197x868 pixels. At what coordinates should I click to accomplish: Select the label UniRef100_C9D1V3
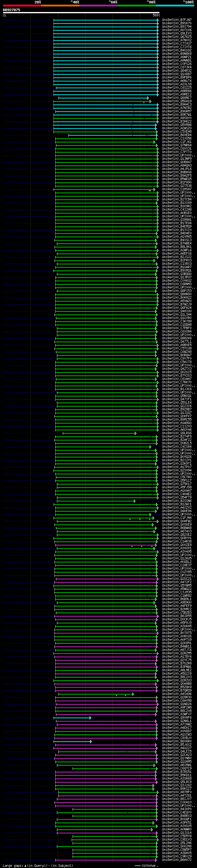click(176, 839)
